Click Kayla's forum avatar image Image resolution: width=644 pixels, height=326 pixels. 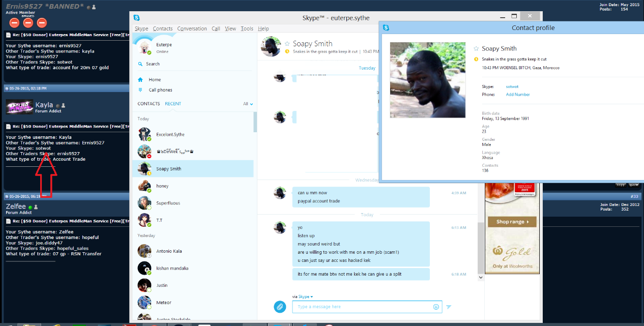tap(19, 107)
